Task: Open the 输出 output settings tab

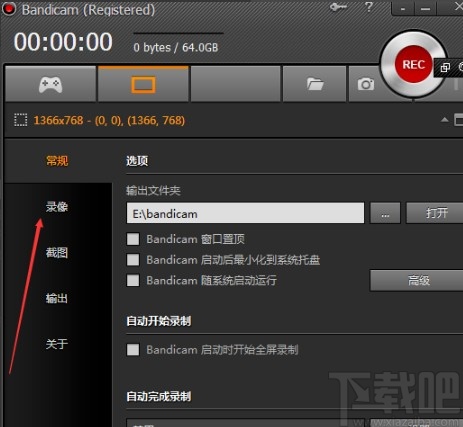Action: [57, 298]
